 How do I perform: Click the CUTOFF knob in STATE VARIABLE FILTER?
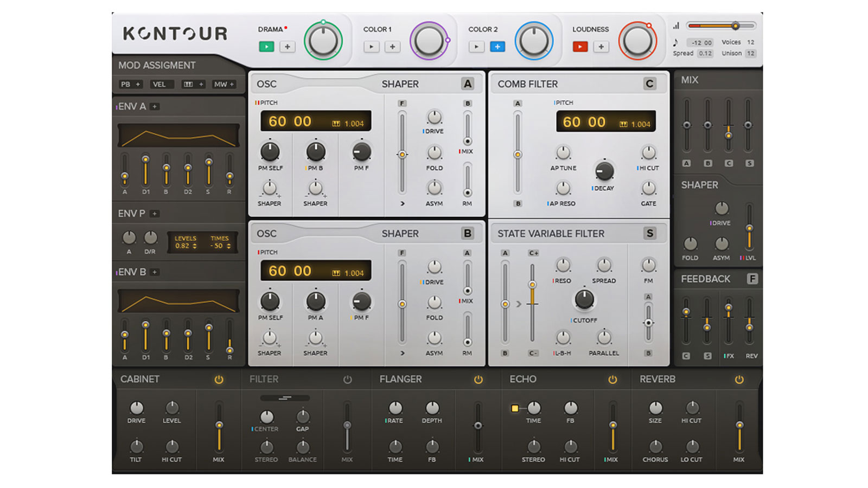tap(584, 299)
